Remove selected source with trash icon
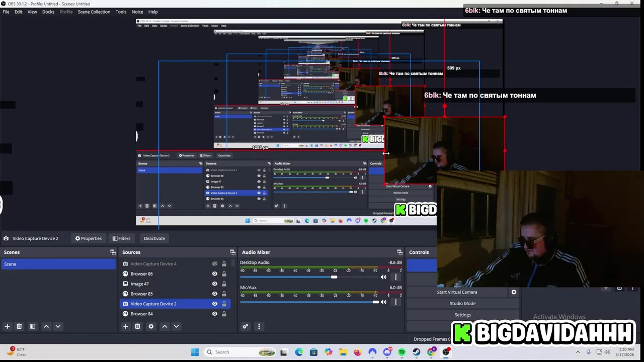 [137, 326]
